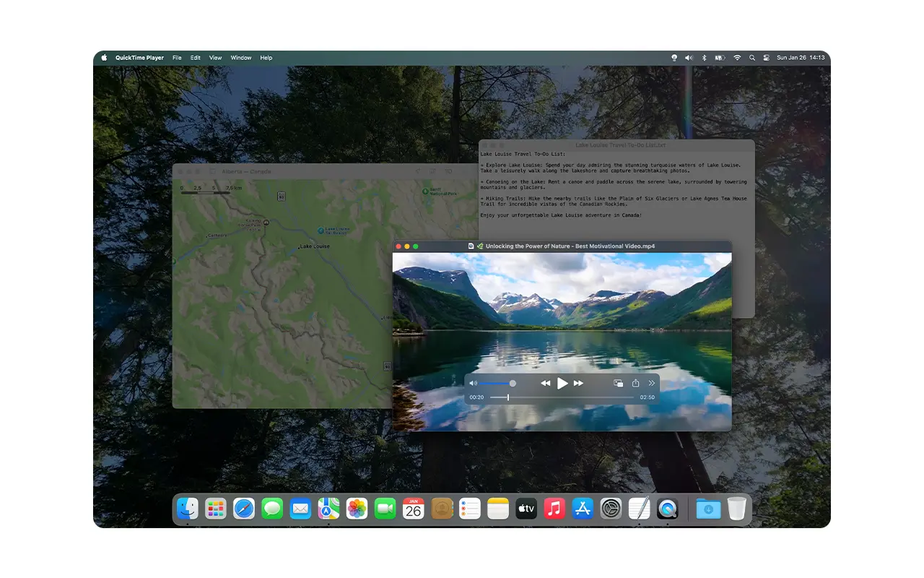Open Music from the Dock
The image size is (924, 578).
554,509
